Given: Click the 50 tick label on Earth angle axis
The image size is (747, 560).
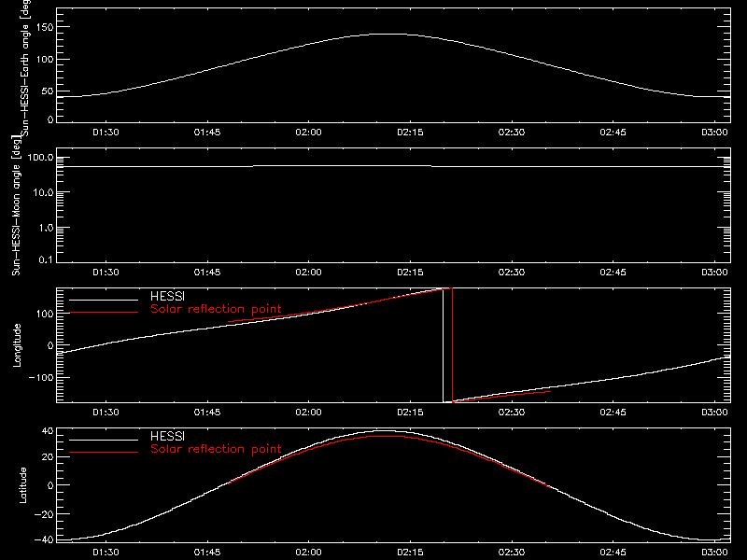Looking at the screenshot, I should point(48,91).
